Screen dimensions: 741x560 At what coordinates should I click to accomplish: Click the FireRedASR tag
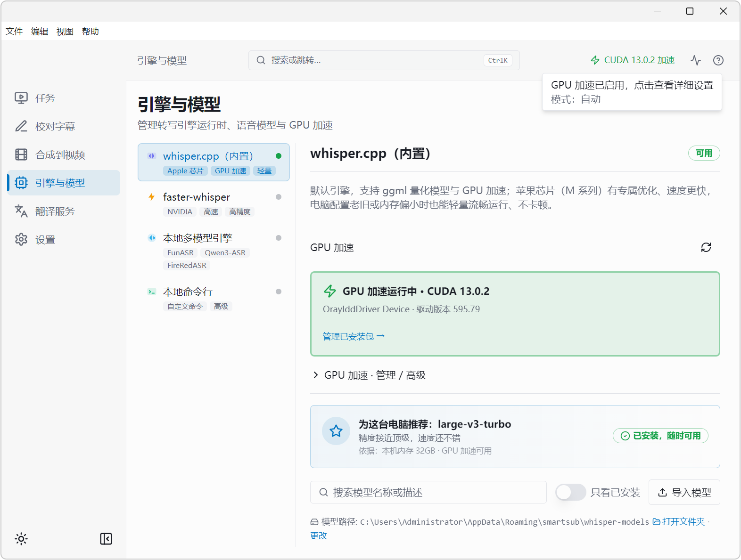(x=187, y=266)
